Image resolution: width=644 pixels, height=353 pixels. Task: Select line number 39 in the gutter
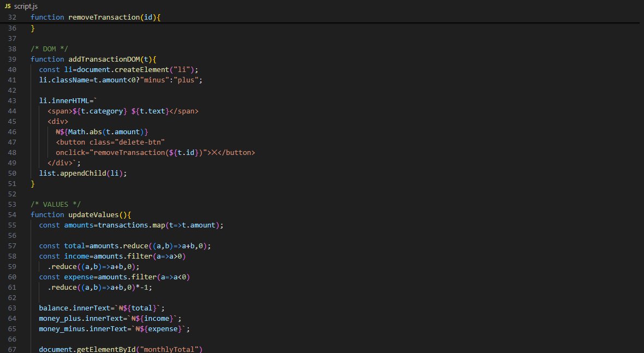tap(13, 59)
